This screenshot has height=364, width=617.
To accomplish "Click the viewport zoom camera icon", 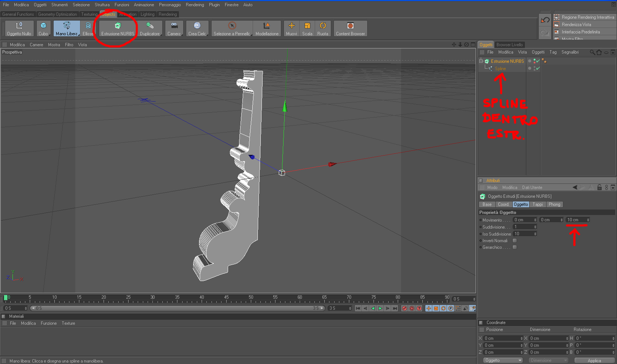I will pyautogui.click(x=460, y=45).
